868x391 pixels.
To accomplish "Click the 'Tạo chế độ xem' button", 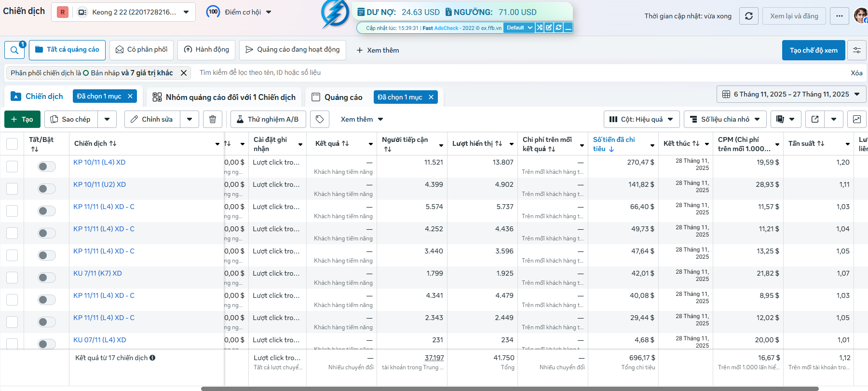I will 814,50.
